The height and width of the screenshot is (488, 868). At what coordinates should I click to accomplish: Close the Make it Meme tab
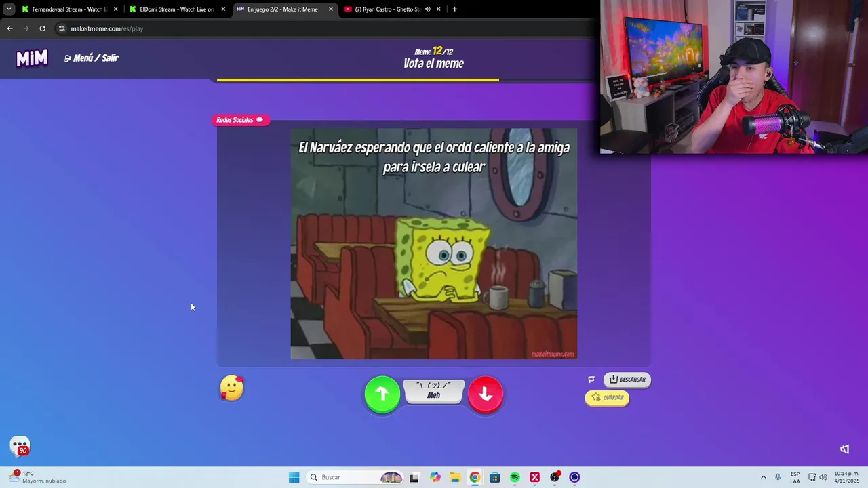click(x=331, y=9)
